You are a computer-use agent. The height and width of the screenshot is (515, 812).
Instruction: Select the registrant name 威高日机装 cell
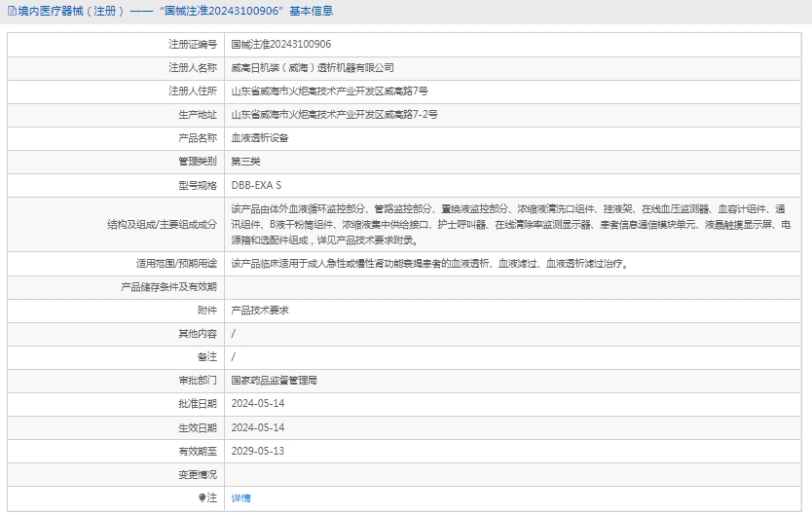click(x=312, y=67)
